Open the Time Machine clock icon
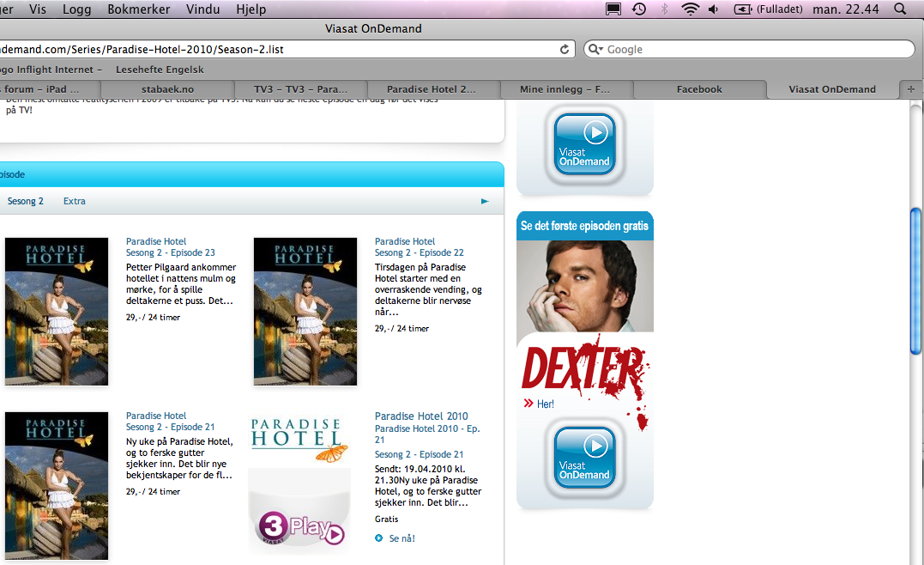 [x=639, y=9]
